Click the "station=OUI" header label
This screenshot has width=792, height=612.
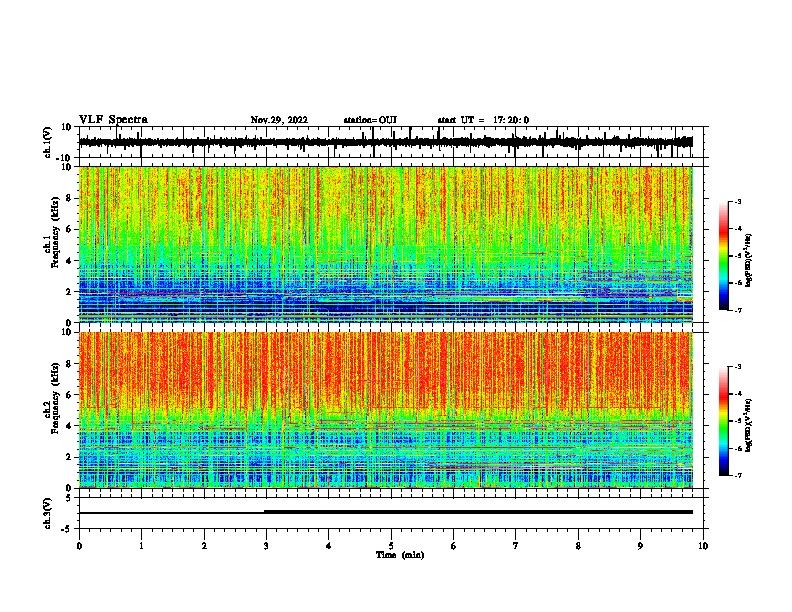(370, 120)
